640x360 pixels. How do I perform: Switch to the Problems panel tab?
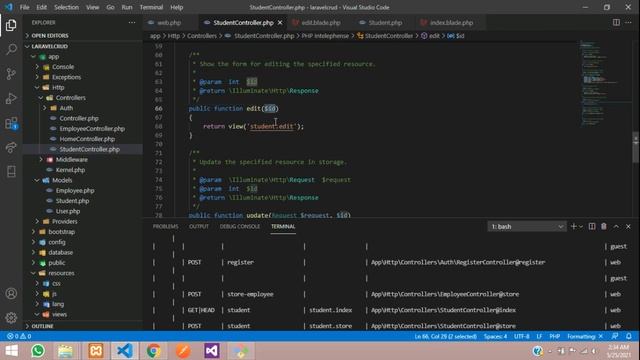click(x=165, y=227)
